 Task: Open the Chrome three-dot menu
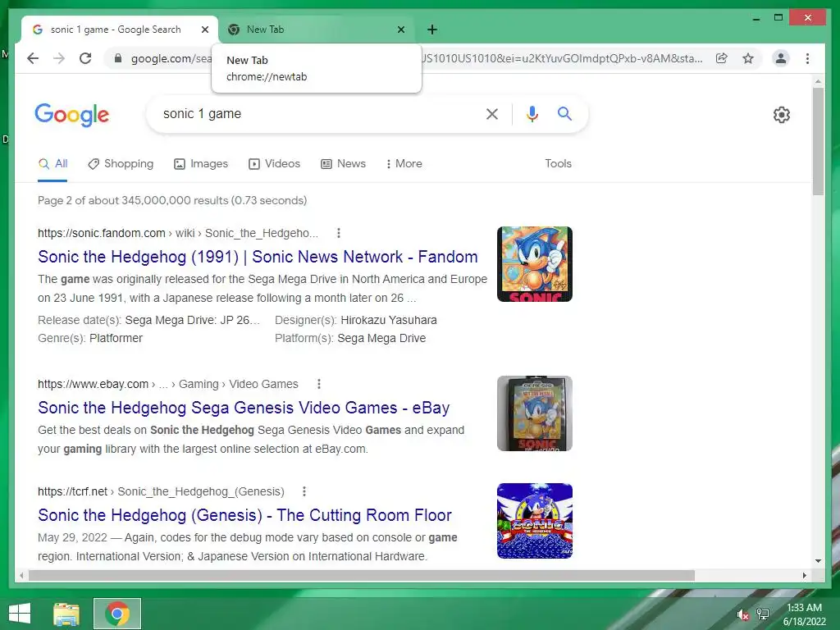pos(807,58)
